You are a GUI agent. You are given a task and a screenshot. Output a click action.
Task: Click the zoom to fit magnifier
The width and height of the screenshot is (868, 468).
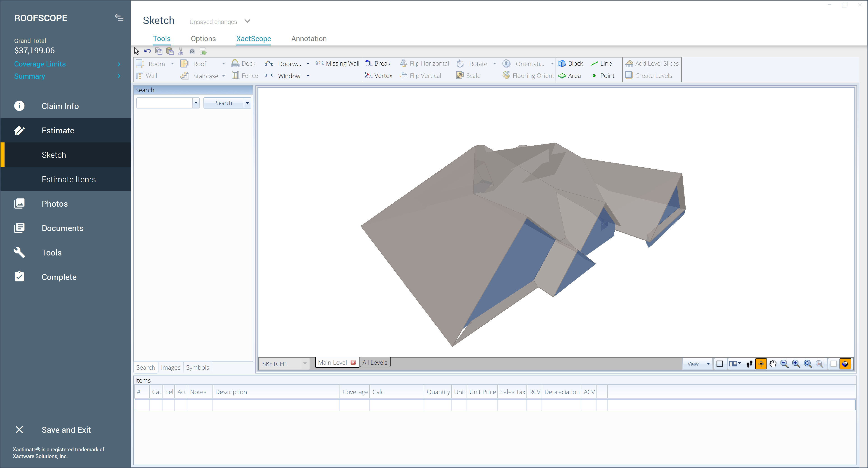point(808,364)
